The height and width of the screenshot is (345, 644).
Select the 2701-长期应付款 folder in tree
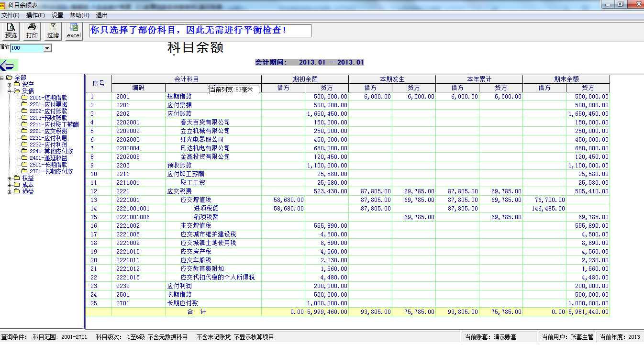coord(51,171)
